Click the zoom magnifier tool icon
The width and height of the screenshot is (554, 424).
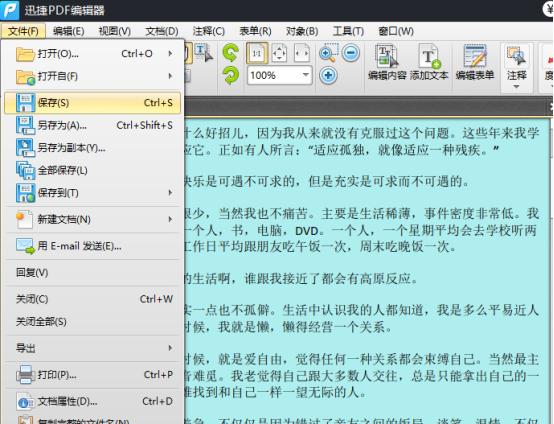pos(328,53)
